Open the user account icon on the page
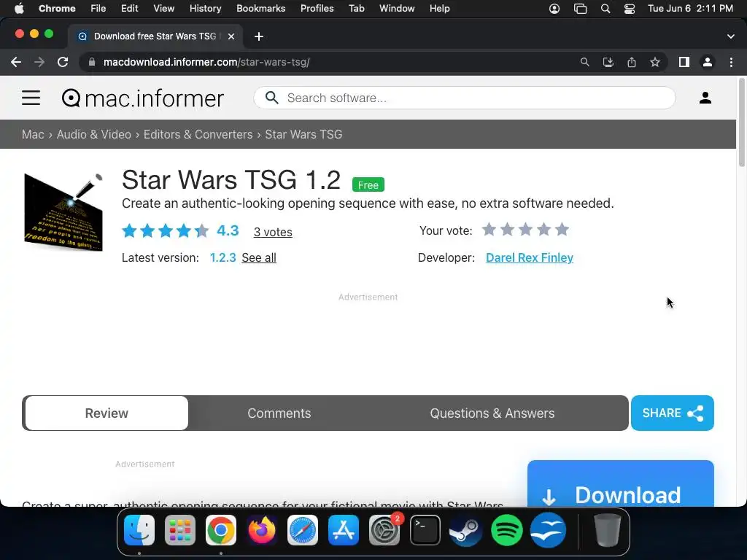747x560 pixels. (x=705, y=98)
